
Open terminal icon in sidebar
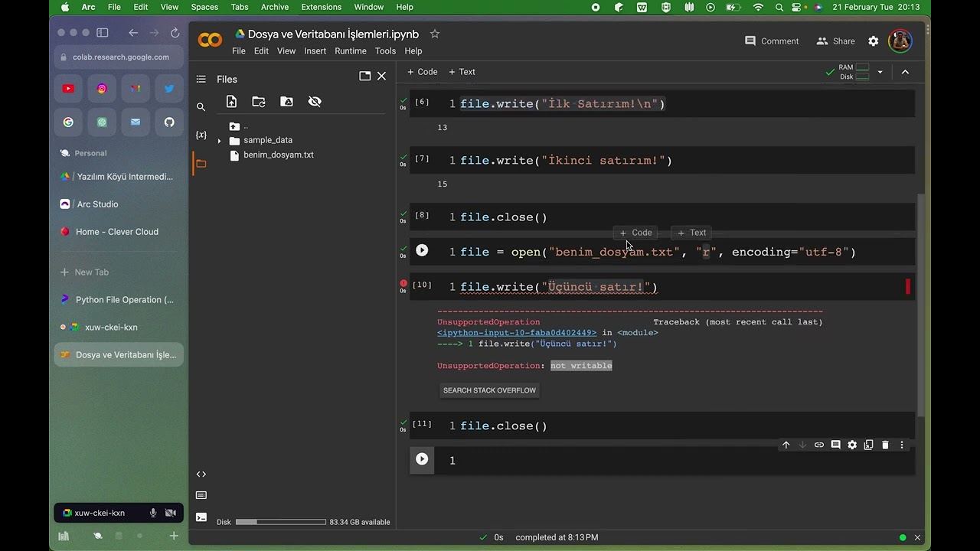pyautogui.click(x=201, y=517)
